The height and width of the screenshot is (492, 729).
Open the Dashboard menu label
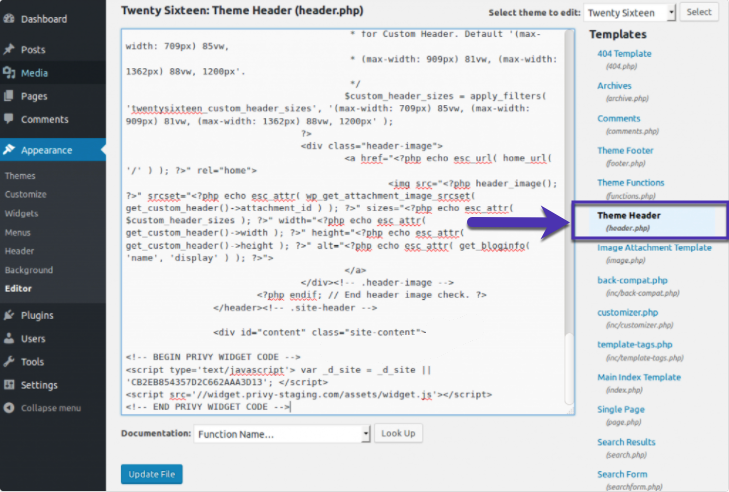[44, 19]
